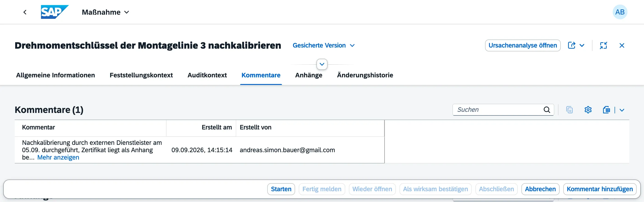Viewport: 644px width, 202px height.
Task: Click the Abbrechen button
Action: (540, 189)
